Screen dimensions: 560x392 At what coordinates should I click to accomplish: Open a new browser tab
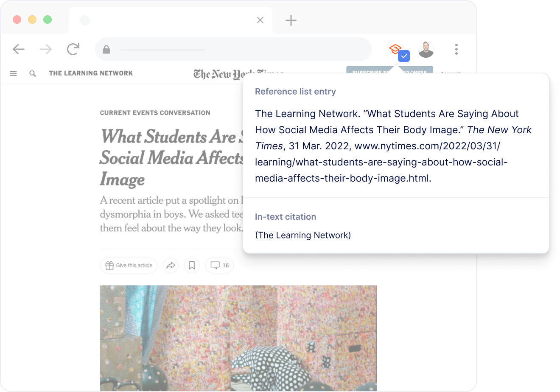[291, 20]
